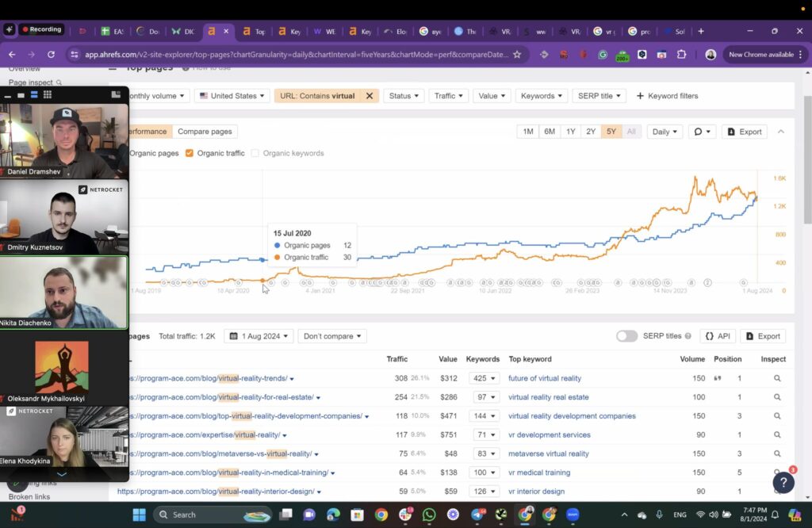The height and width of the screenshot is (528, 812).
Task: Click the Inspect magnifier for virtual-reality-trends row
Action: coord(776,378)
